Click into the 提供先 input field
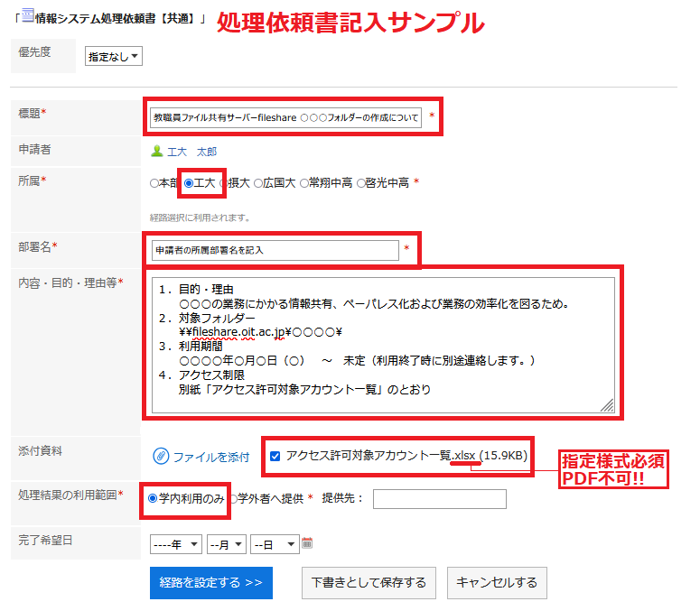This screenshot has width=700, height=611. [x=440, y=498]
